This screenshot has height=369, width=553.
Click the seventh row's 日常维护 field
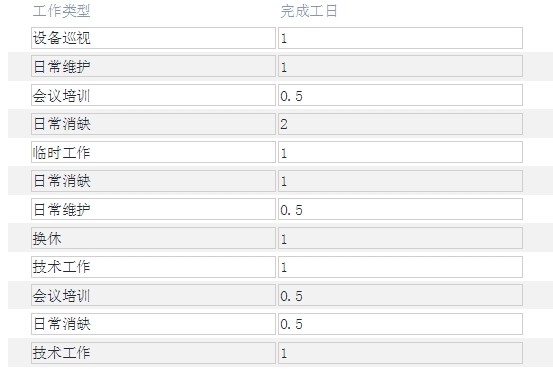[x=153, y=210]
